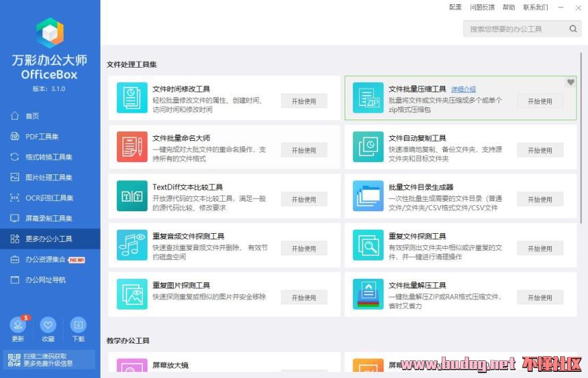Open the 重复图片探测工具 icon
The height and width of the screenshot is (378, 588).
click(x=132, y=294)
